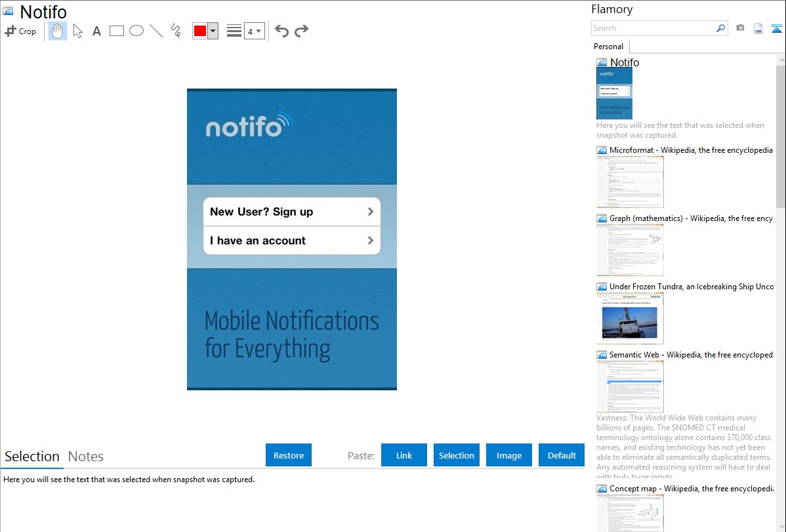
Task: Open the line width 4 dropdown
Action: point(254,31)
